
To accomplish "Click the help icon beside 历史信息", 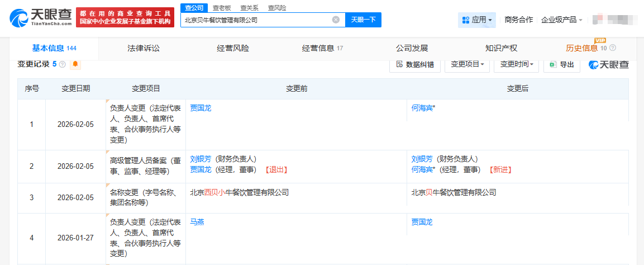I will coord(613,48).
